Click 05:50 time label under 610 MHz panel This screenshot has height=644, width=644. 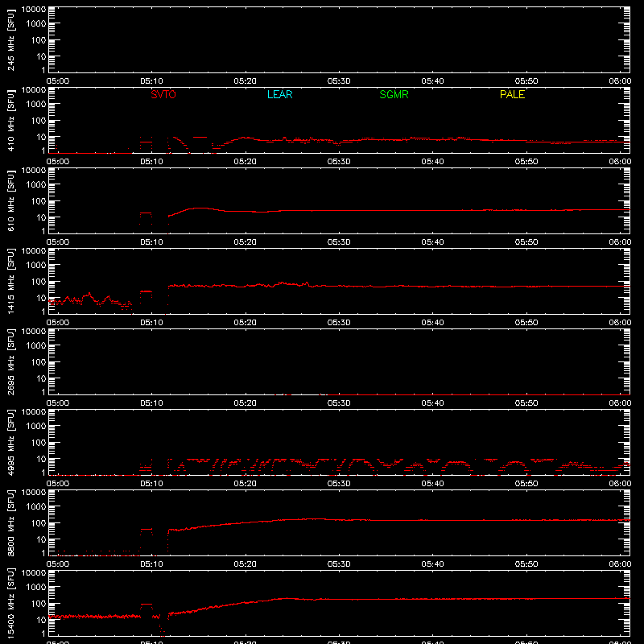point(526,242)
